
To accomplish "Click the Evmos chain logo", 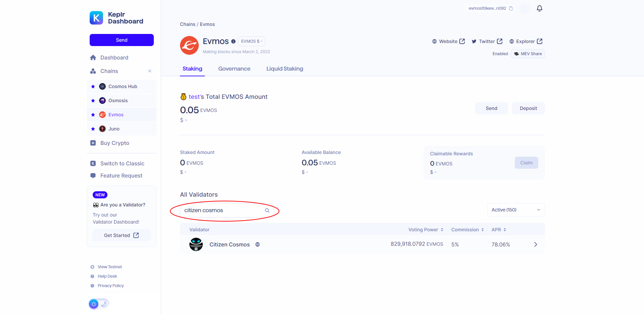I will [x=189, y=45].
